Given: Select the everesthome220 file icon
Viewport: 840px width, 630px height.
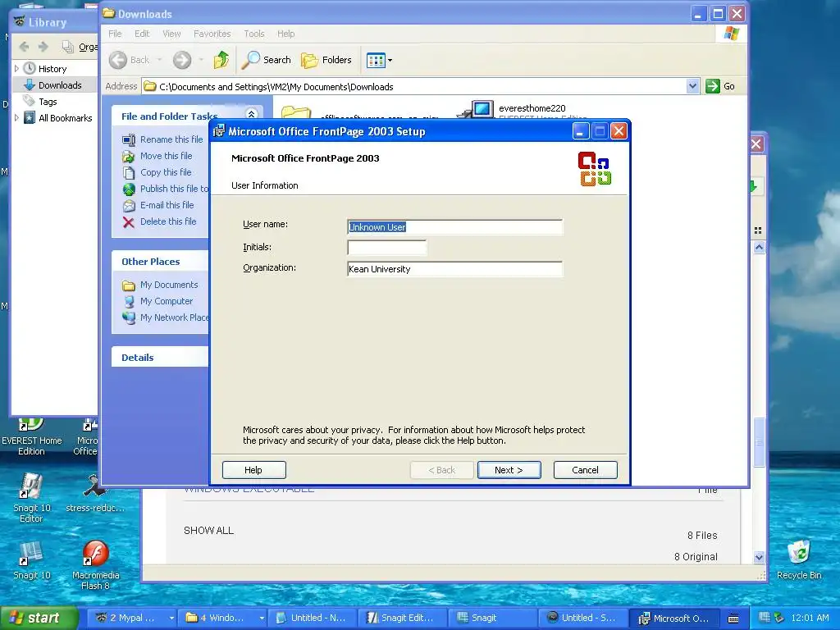Looking at the screenshot, I should pyautogui.click(x=477, y=109).
